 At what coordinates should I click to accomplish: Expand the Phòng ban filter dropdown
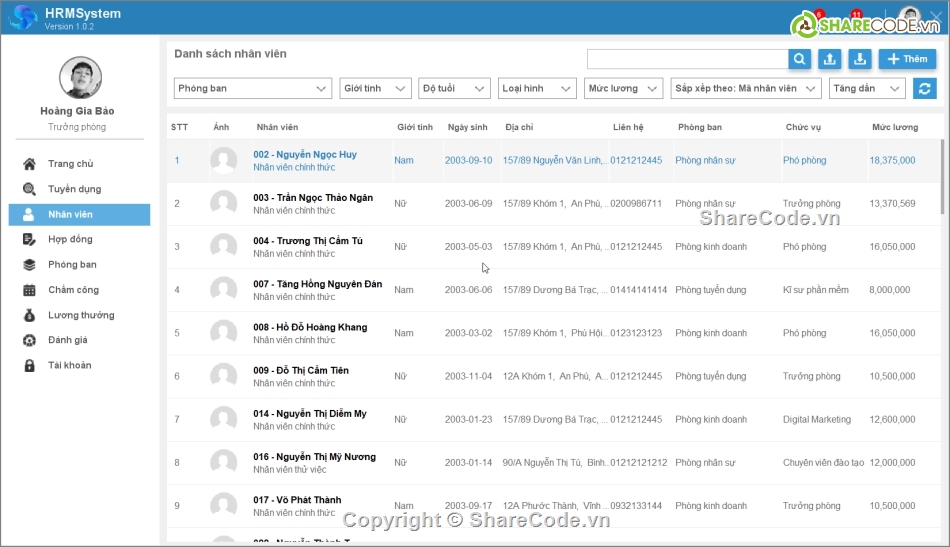point(252,89)
